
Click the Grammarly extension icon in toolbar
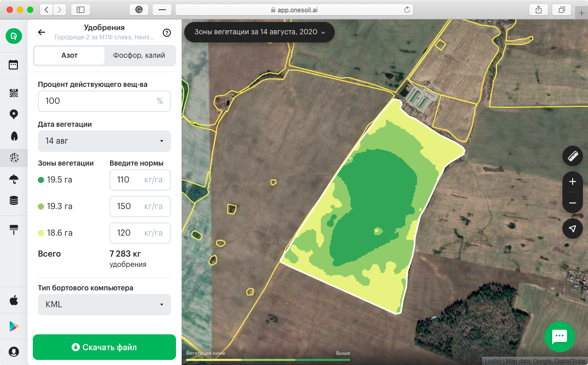pos(139,10)
